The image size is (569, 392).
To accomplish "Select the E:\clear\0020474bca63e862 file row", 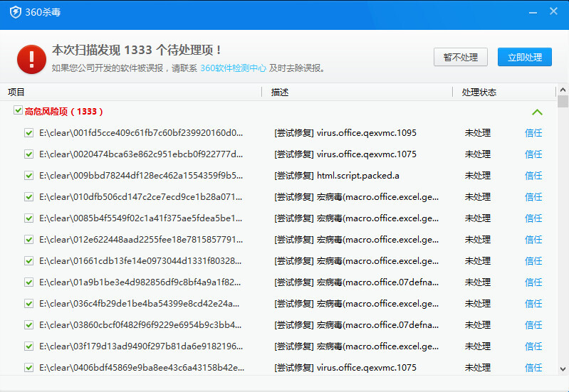I will pyautogui.click(x=141, y=154).
